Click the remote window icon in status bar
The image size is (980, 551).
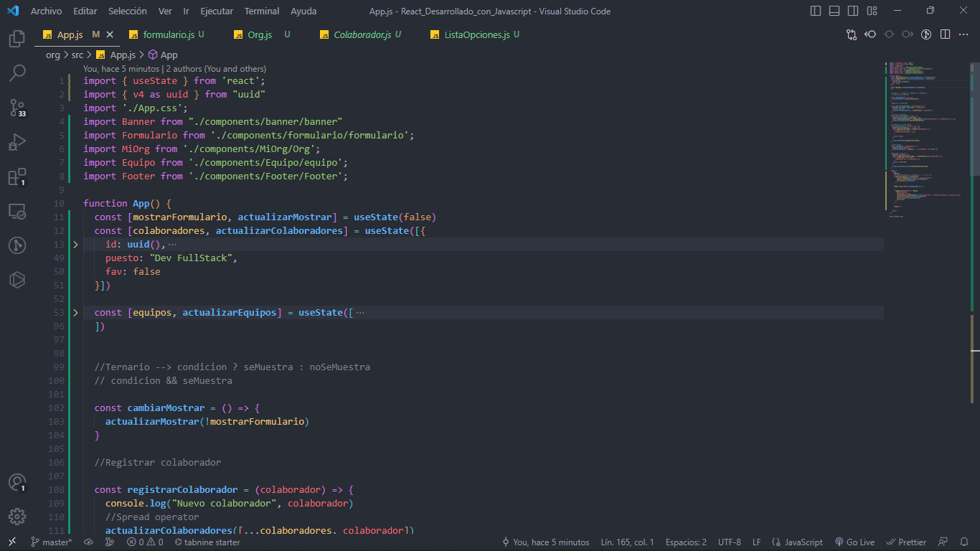[x=12, y=542]
